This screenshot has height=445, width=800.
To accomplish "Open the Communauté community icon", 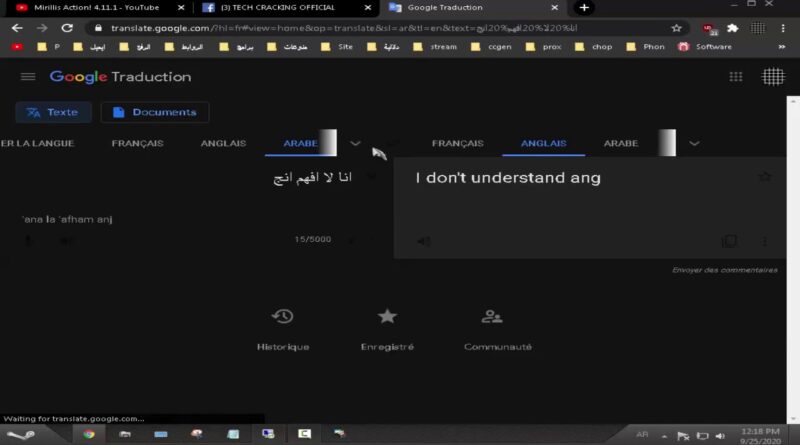I will pos(492,316).
